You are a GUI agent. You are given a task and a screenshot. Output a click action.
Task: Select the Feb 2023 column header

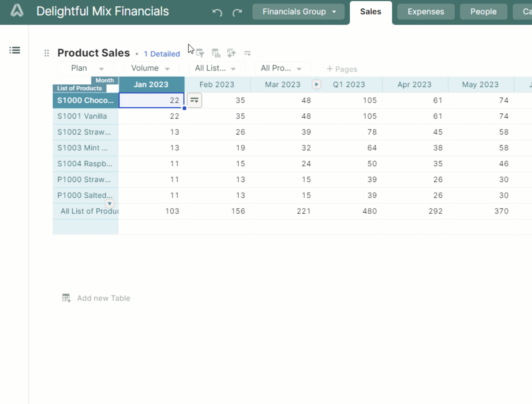pos(217,85)
